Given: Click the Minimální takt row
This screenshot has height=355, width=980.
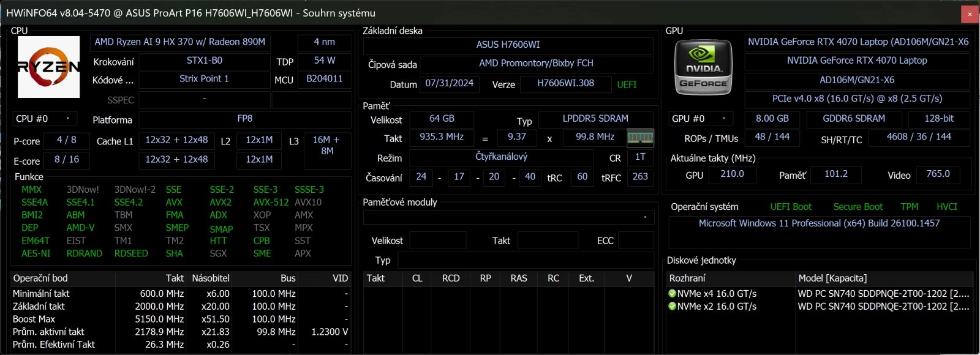Looking at the screenshot, I should click(x=181, y=294).
